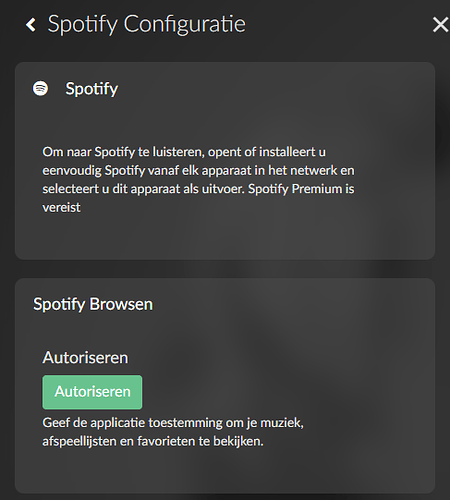The height and width of the screenshot is (500, 450).
Task: Click the Autoriseren label above the button
Action: pyautogui.click(x=85, y=358)
